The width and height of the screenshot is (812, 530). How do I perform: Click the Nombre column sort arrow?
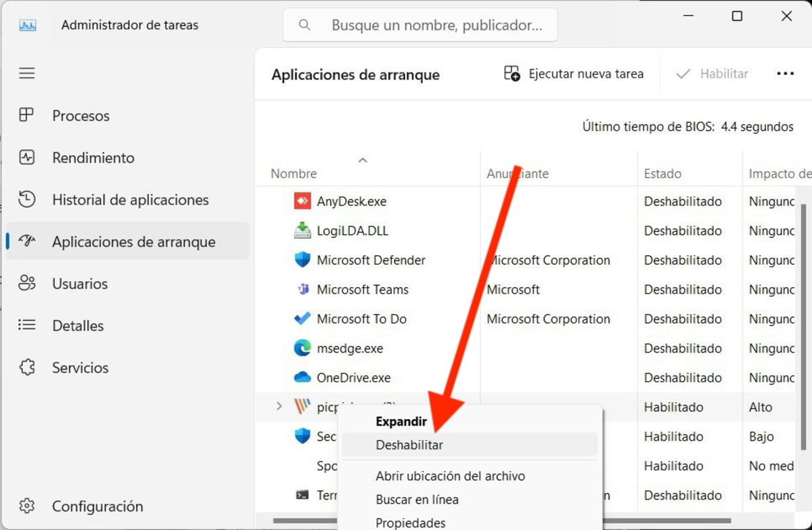pyautogui.click(x=363, y=160)
